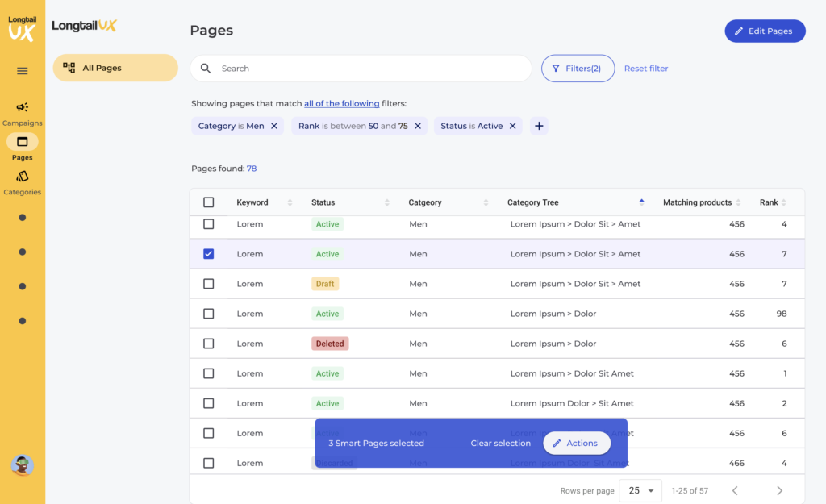Toggle the select-all header checkbox
Screen dimensions: 826x504
[209, 202]
